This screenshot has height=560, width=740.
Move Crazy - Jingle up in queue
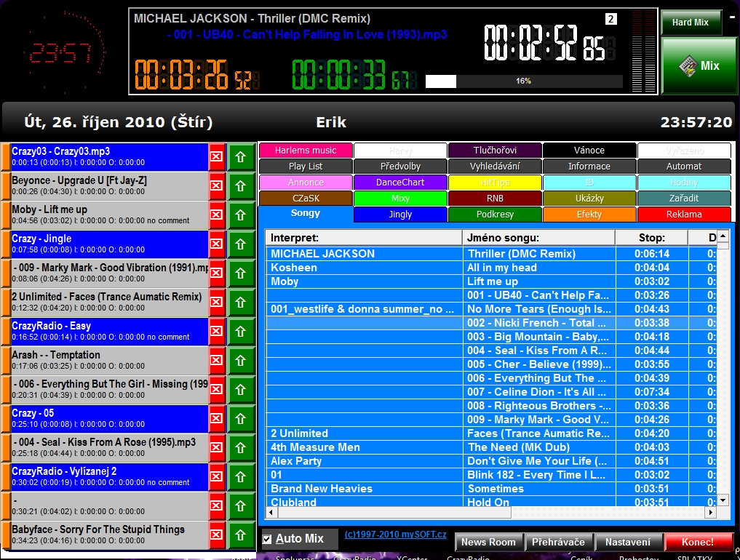tap(241, 244)
